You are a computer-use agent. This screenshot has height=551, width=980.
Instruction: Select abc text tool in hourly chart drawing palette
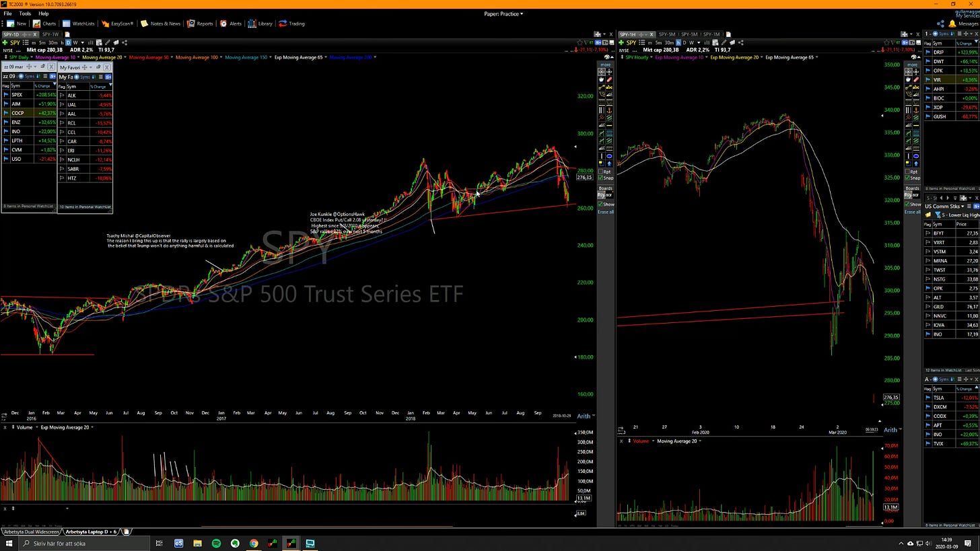[916, 87]
